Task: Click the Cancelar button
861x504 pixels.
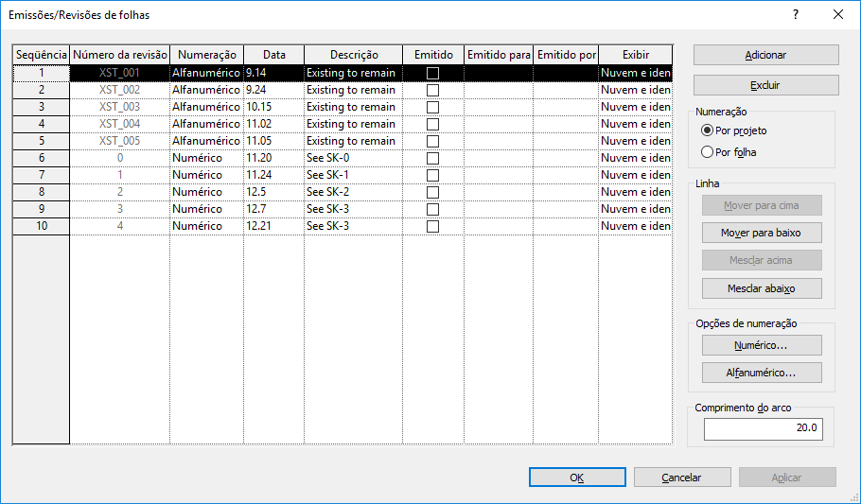Action: [x=682, y=478]
